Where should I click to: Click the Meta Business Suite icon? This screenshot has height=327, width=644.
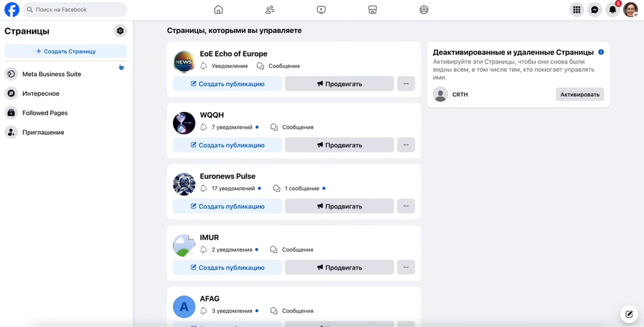[x=11, y=74]
